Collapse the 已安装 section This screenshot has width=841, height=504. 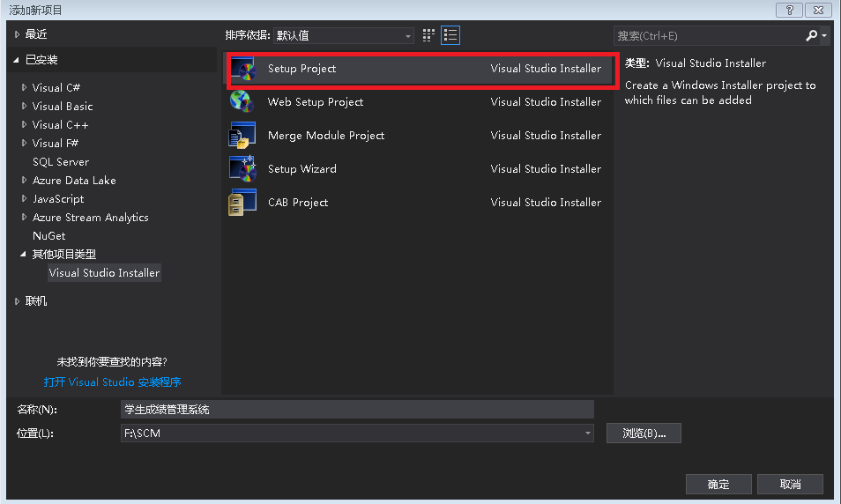(x=16, y=60)
